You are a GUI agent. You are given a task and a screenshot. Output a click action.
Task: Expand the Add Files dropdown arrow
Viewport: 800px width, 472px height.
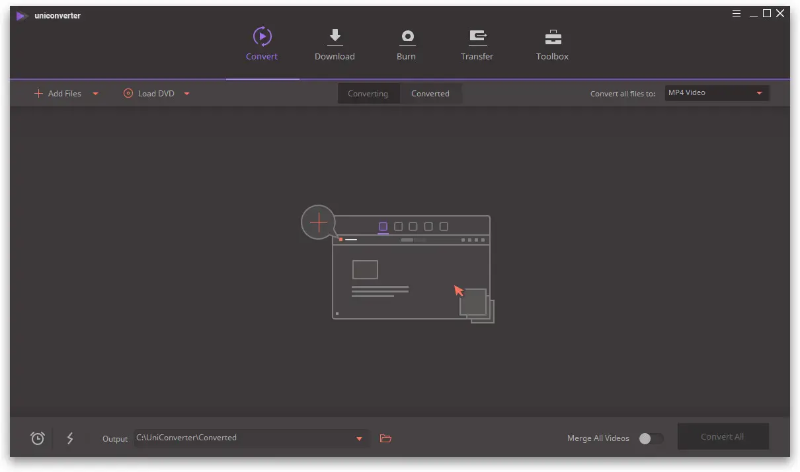(96, 94)
